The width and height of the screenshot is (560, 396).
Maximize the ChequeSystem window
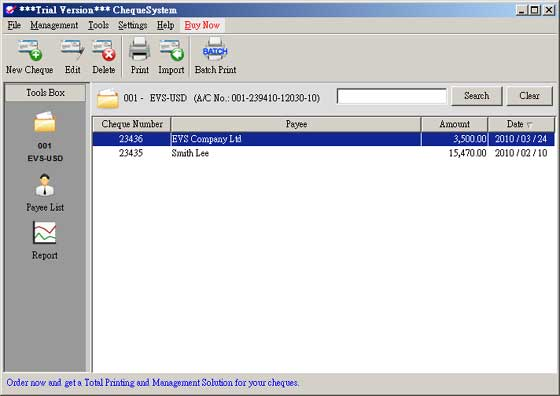(x=534, y=10)
